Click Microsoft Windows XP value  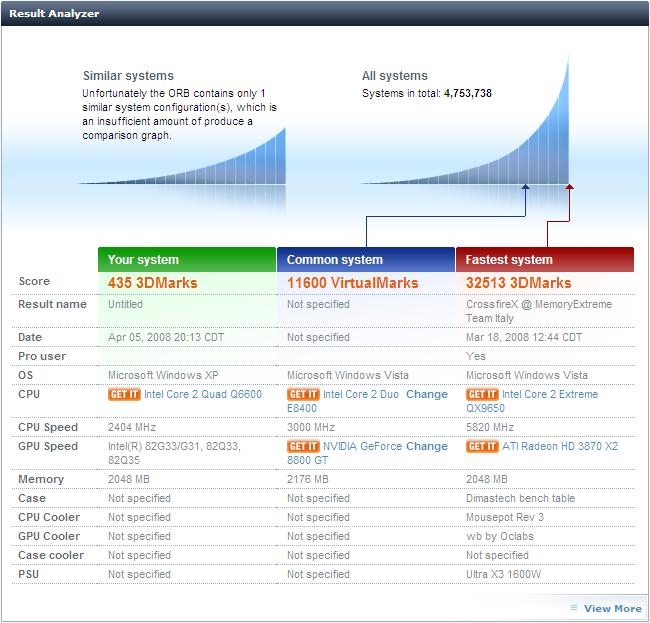[163, 376]
